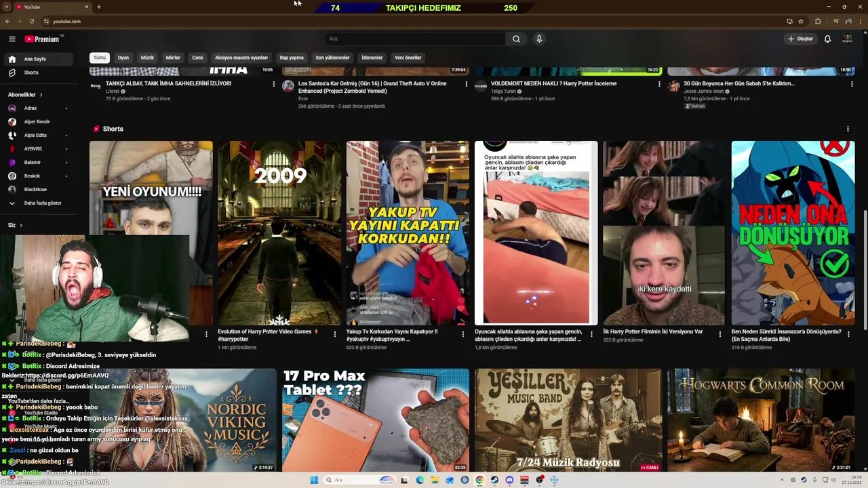Start voice search with microphone icon
Image resolution: width=868 pixels, height=488 pixels.
click(x=539, y=39)
